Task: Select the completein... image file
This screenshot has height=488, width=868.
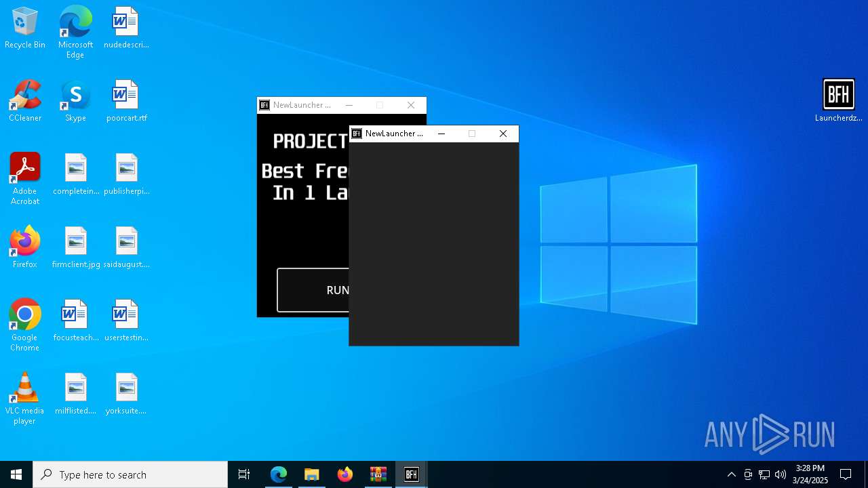Action: pyautogui.click(x=75, y=175)
